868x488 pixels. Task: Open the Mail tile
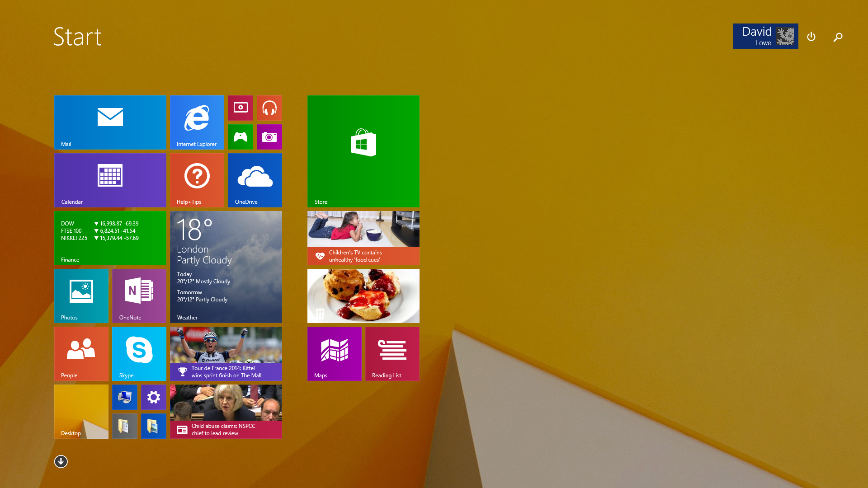pos(110,122)
